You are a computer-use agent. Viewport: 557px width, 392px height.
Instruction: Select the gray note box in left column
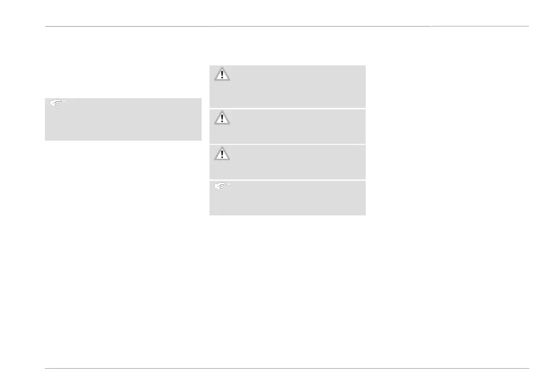(x=123, y=120)
